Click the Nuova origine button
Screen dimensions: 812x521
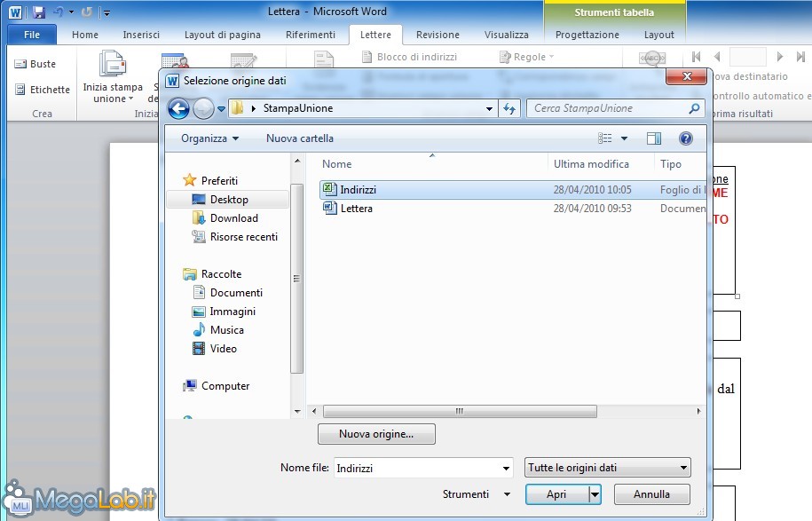376,434
